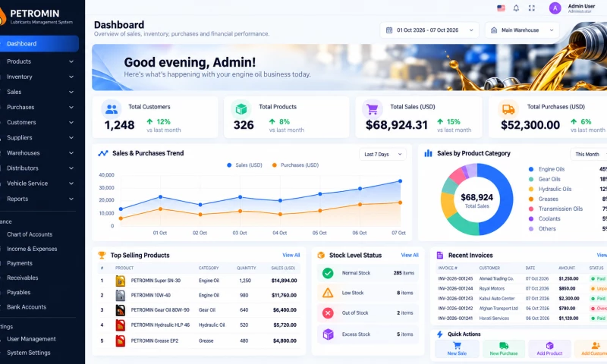Open the Main Warehouse dropdown
607x364 pixels.
point(522,30)
